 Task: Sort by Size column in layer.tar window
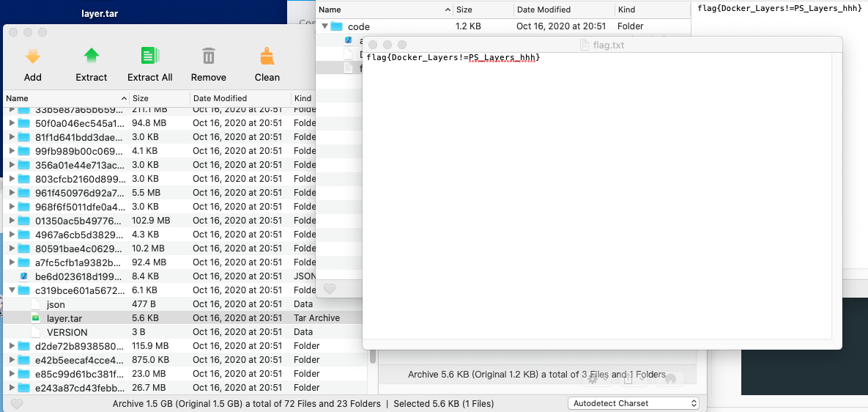pyautogui.click(x=160, y=98)
